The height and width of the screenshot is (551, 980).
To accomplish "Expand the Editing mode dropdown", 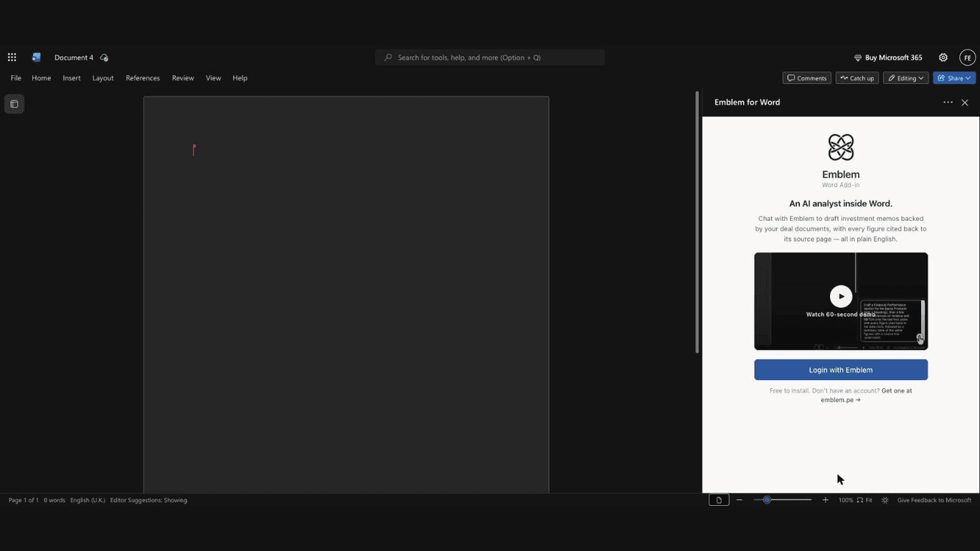I will pyautogui.click(x=906, y=78).
